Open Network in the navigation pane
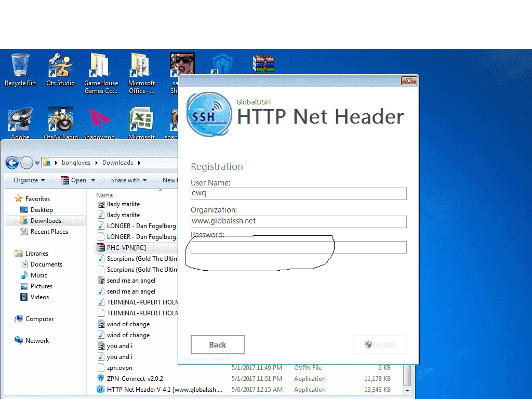This screenshot has height=399, width=532. point(32,341)
